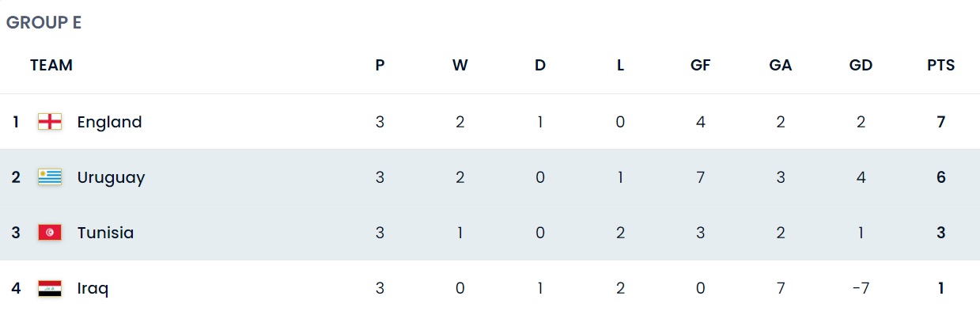The height and width of the screenshot is (315, 980).
Task: Open the Uruguay team link
Action: point(112,177)
